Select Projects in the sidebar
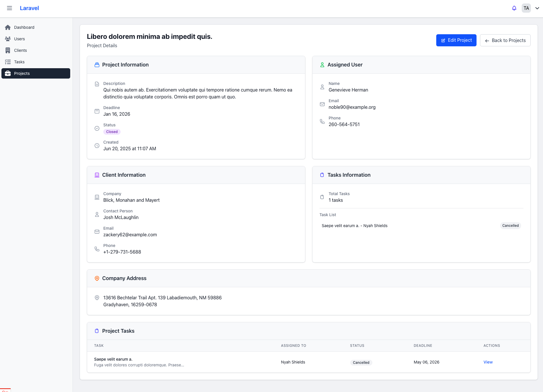The height and width of the screenshot is (392, 543). click(22, 73)
